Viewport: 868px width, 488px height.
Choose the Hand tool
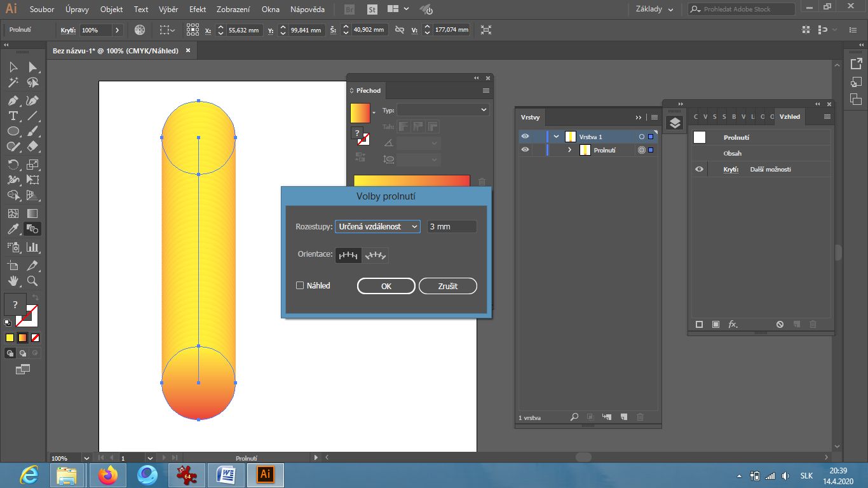pyautogui.click(x=13, y=281)
